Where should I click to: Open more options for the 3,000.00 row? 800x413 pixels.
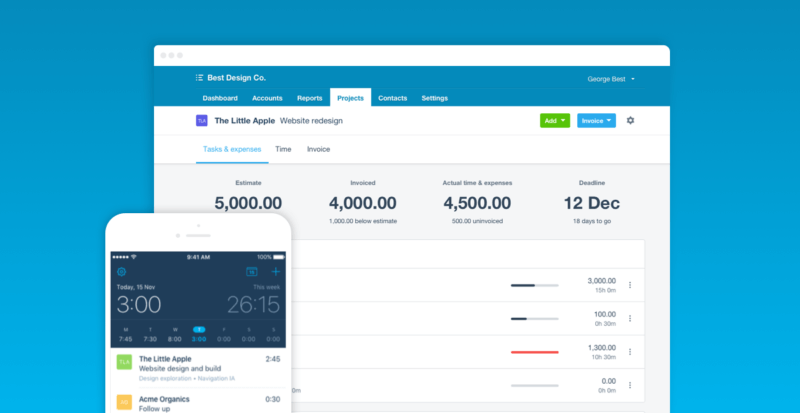[x=630, y=285]
